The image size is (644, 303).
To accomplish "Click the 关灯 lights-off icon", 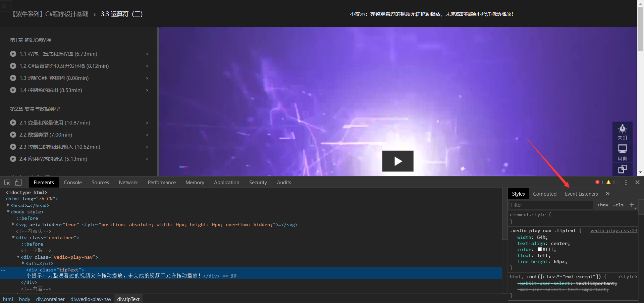I will (x=623, y=132).
